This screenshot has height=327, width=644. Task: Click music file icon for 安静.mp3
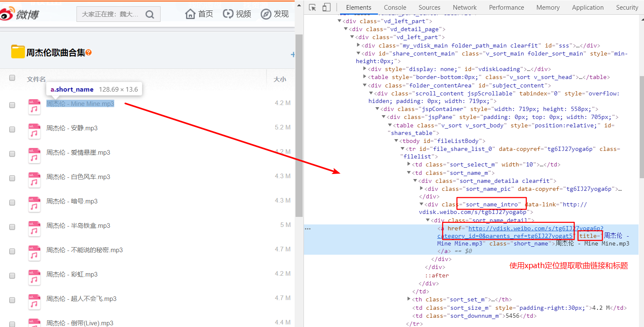pyautogui.click(x=34, y=131)
